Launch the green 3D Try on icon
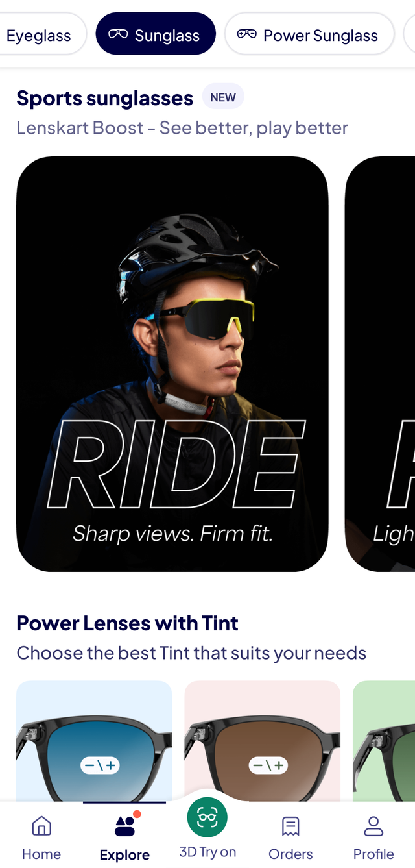Image resolution: width=415 pixels, height=868 pixels. (x=207, y=817)
